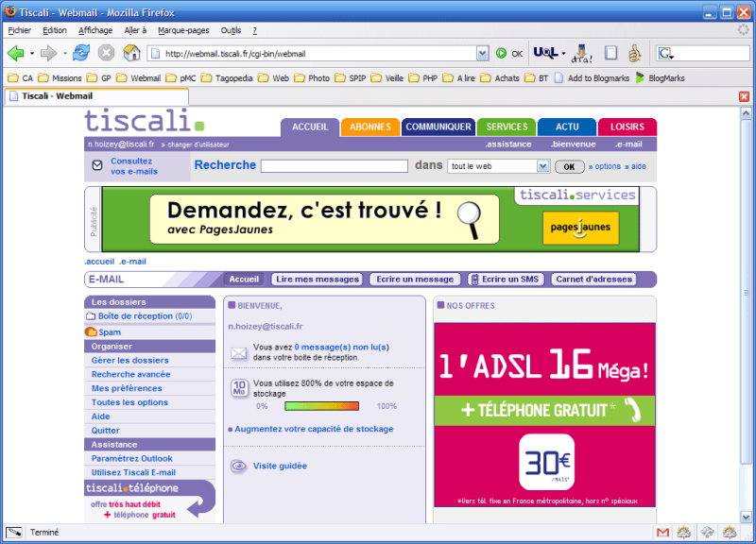
Task: Click the .assistance navigation link
Action: point(508,144)
